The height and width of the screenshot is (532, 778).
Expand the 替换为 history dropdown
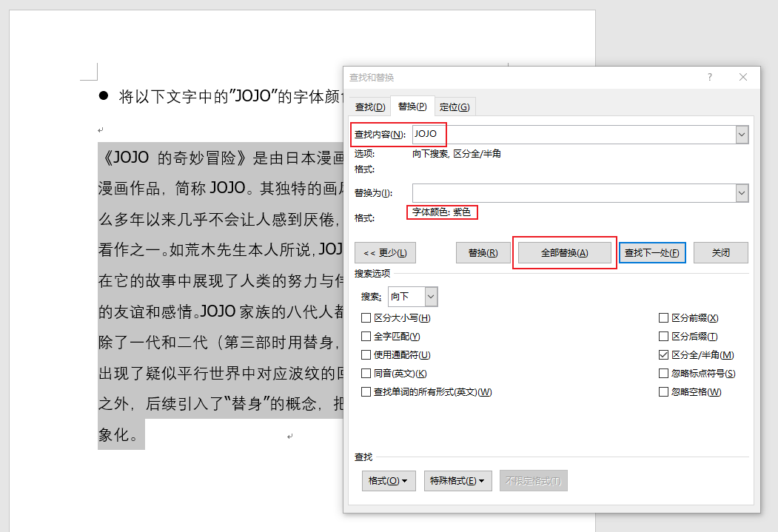[x=742, y=193]
